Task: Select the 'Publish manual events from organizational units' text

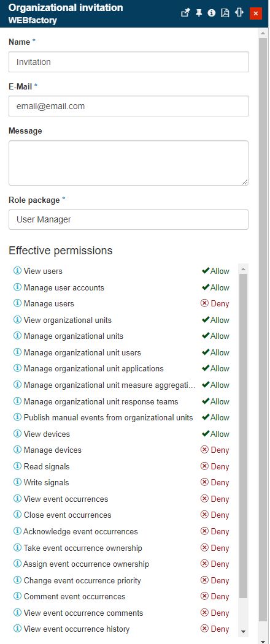Action: pyautogui.click(x=108, y=417)
